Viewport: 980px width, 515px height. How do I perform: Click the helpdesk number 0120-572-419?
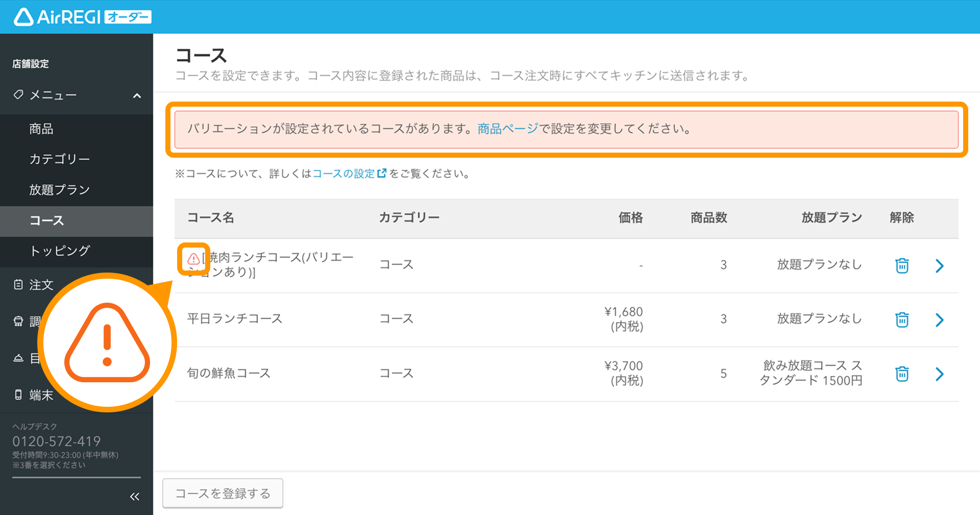click(x=57, y=442)
